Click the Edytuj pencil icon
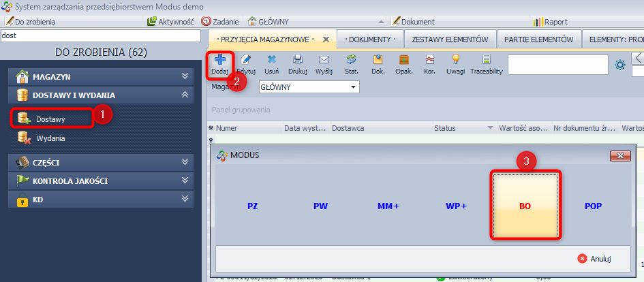Screen dimensions: 644x282 pos(247,60)
